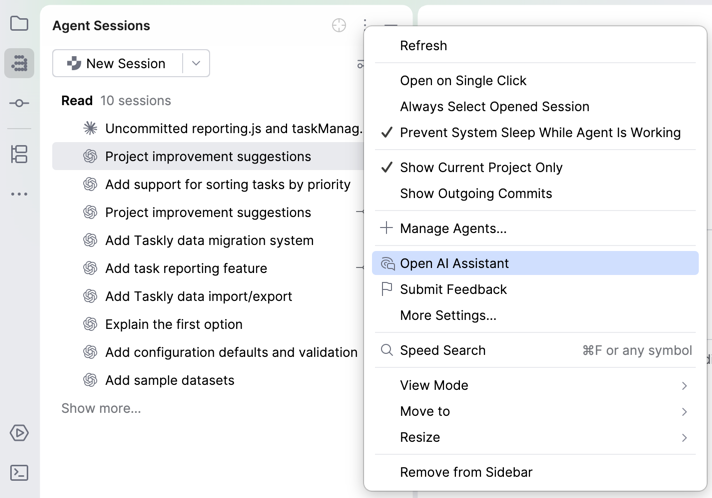Click the agent icon beside Add Taskly data import/export
This screenshot has width=712, height=498.
90,296
